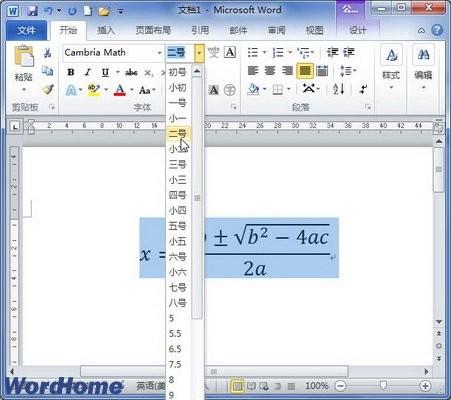Toggle Bold formatting
Viewport: 451px width, 400px height.
pos(71,72)
